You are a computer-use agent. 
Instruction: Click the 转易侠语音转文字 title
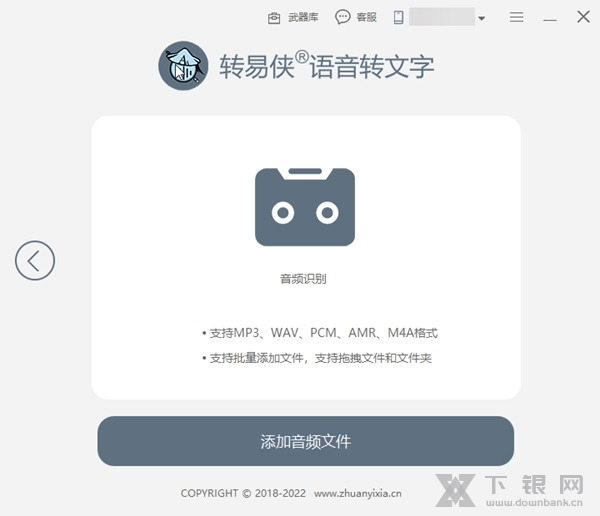tap(326, 66)
